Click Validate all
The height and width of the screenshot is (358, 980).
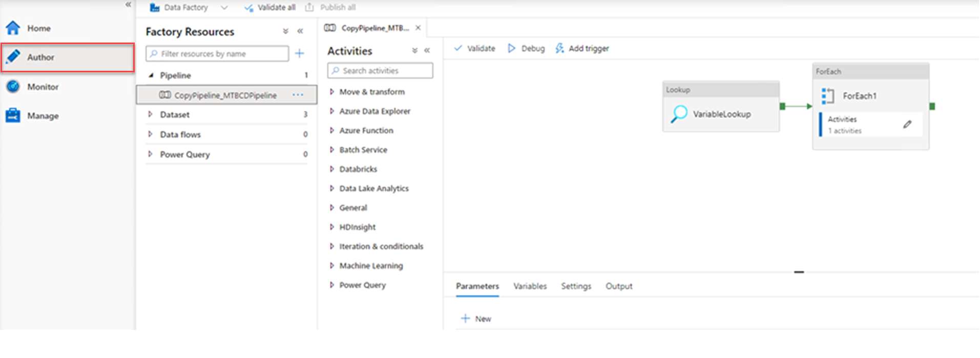[x=270, y=7]
